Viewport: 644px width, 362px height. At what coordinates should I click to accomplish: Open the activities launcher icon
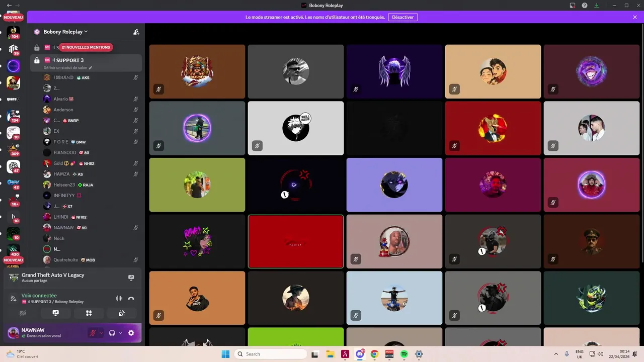tap(89, 313)
